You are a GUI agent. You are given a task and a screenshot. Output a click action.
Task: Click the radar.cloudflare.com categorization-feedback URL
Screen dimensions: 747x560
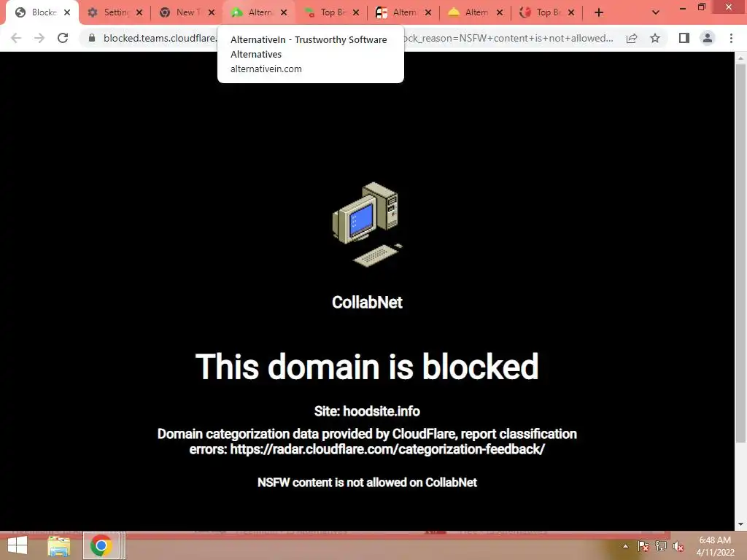coord(387,449)
